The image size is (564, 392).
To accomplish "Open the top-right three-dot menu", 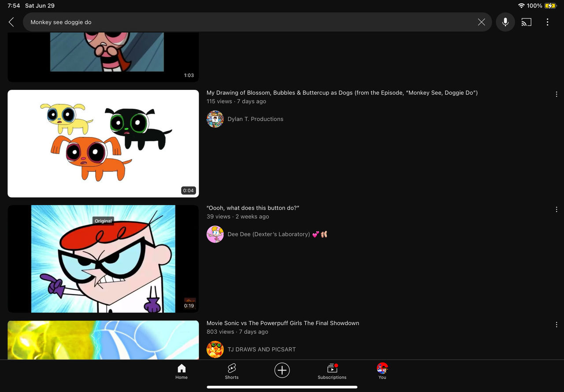I will pyautogui.click(x=547, y=22).
